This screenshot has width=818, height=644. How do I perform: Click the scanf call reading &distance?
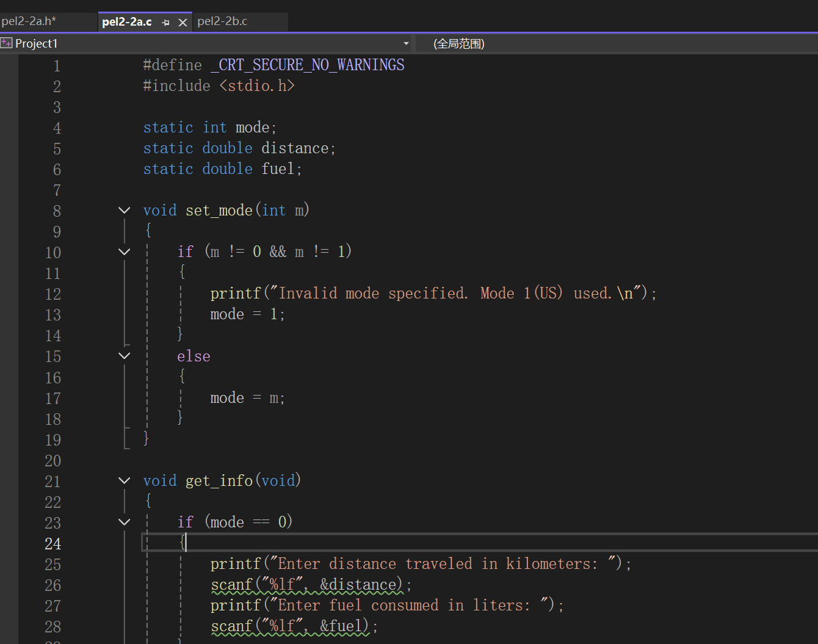click(x=311, y=585)
